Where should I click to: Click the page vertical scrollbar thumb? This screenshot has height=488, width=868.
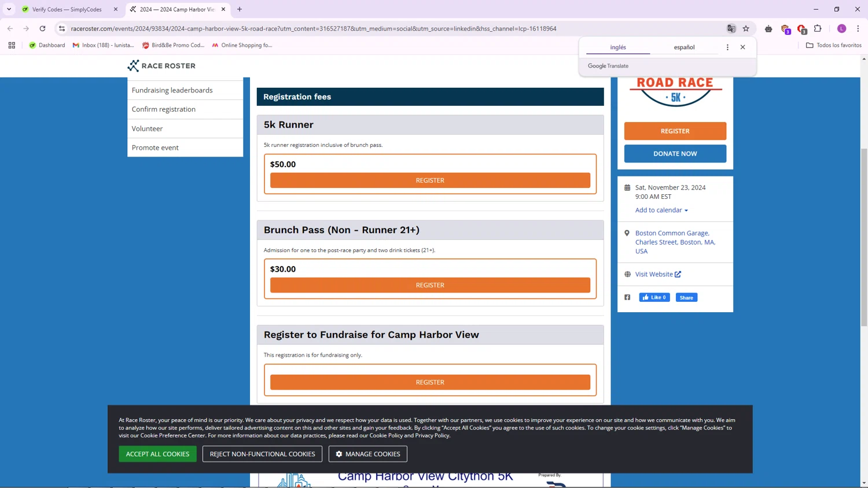click(864, 237)
